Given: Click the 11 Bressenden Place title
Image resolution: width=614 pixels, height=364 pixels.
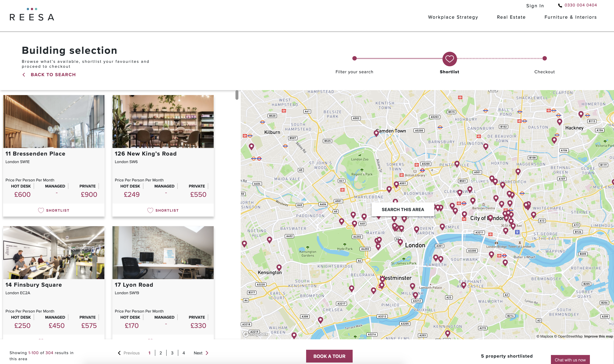Looking at the screenshot, I should [x=35, y=154].
